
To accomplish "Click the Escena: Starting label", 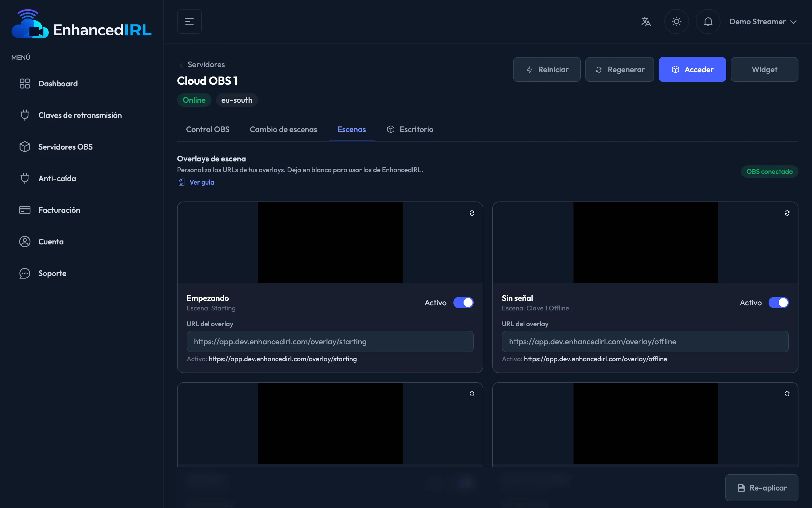I will 211,308.
